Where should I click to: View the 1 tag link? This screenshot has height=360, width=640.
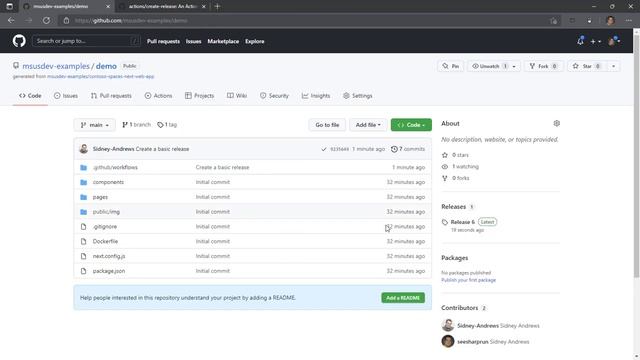tap(167, 125)
